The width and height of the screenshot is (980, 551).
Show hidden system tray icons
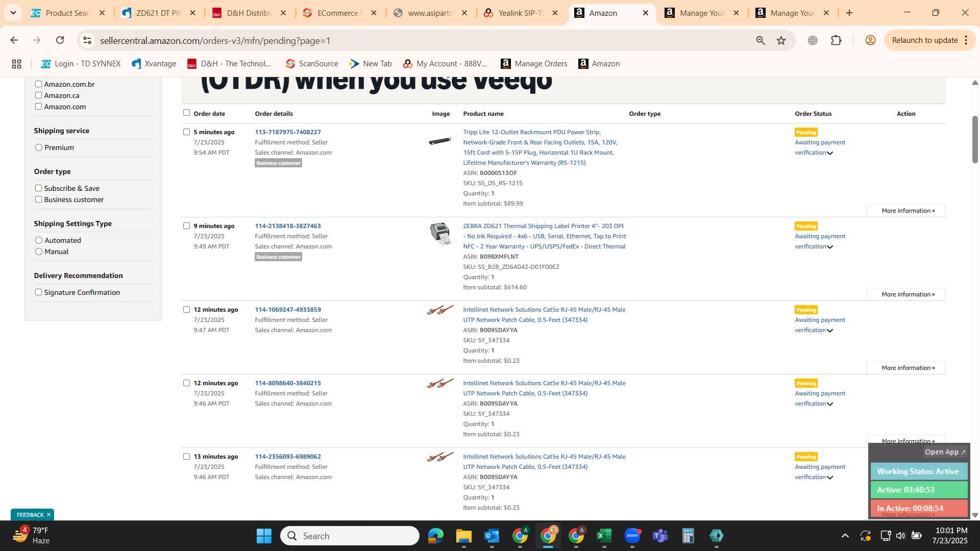[x=845, y=536]
